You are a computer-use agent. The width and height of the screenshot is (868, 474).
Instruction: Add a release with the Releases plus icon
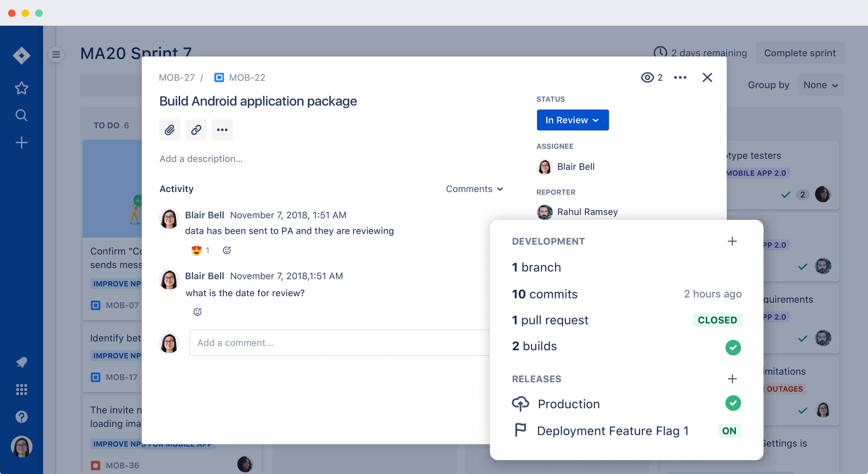tap(733, 378)
